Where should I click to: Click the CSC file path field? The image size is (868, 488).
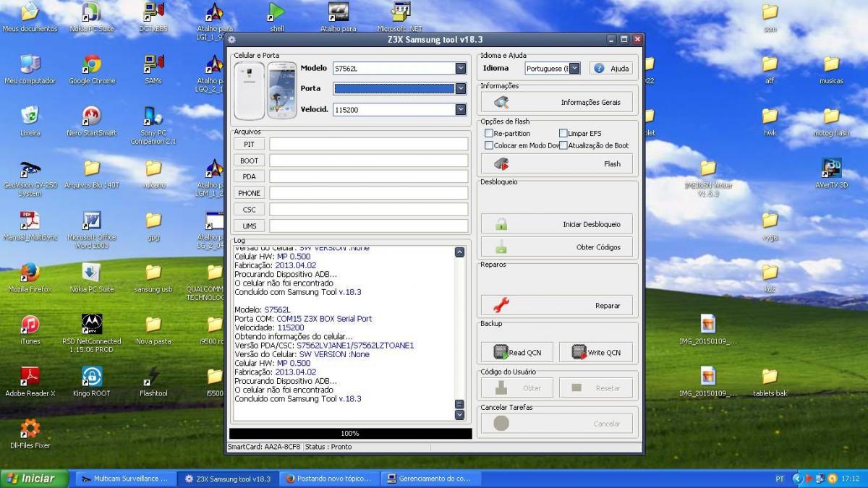[369, 210]
